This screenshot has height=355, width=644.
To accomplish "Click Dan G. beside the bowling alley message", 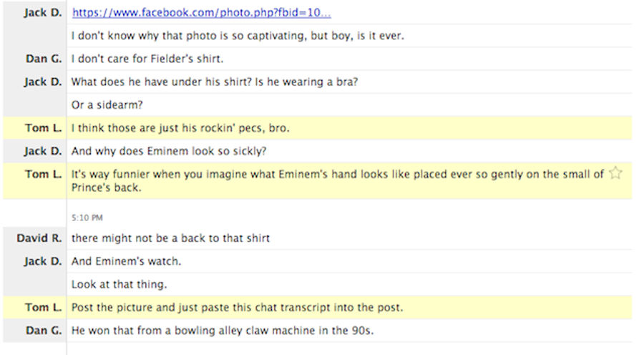I will point(44,331).
